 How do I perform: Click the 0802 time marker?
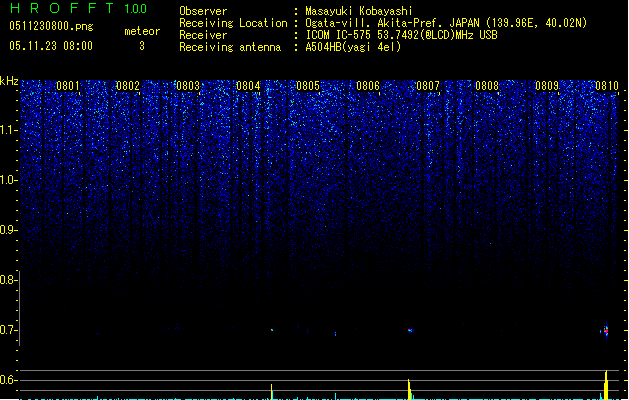128,86
